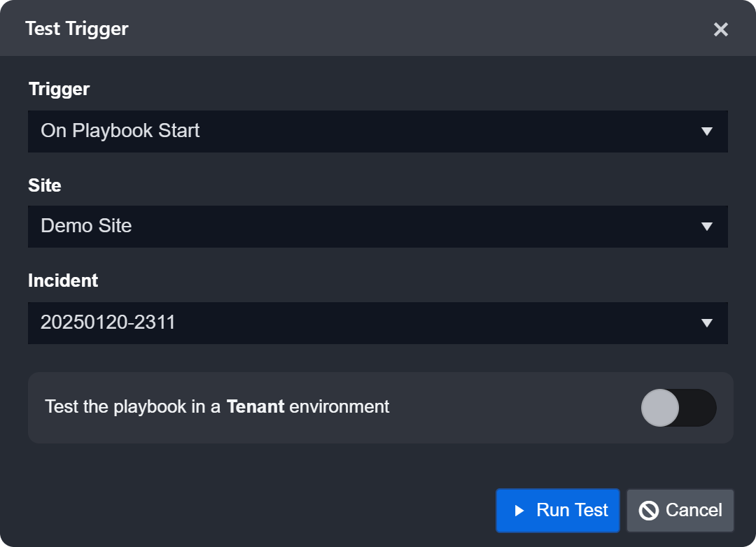Viewport: 756px width, 547px height.
Task: Click the Trigger field's down arrow
Action: tap(706, 132)
